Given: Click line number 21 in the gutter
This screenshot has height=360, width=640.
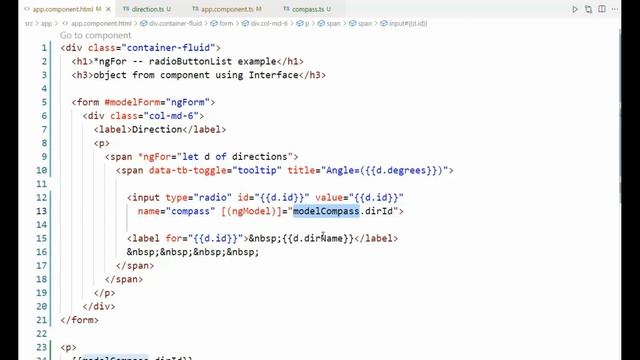Looking at the screenshot, I should (x=41, y=320).
